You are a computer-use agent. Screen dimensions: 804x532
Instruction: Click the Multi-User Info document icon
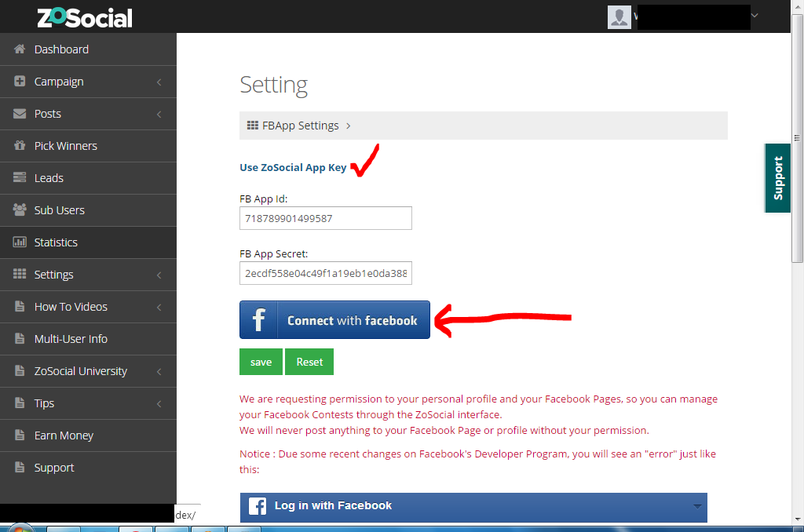coord(20,338)
